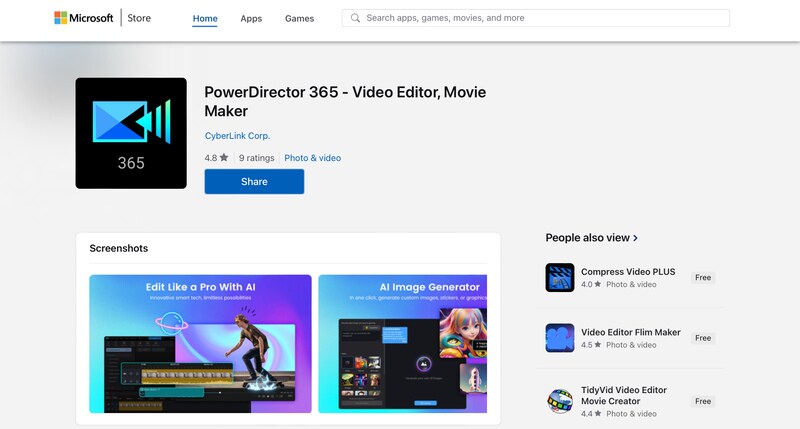Click Free button for TidyVid Video Editor
Viewport: 800px width, 429px height.
pyautogui.click(x=703, y=401)
